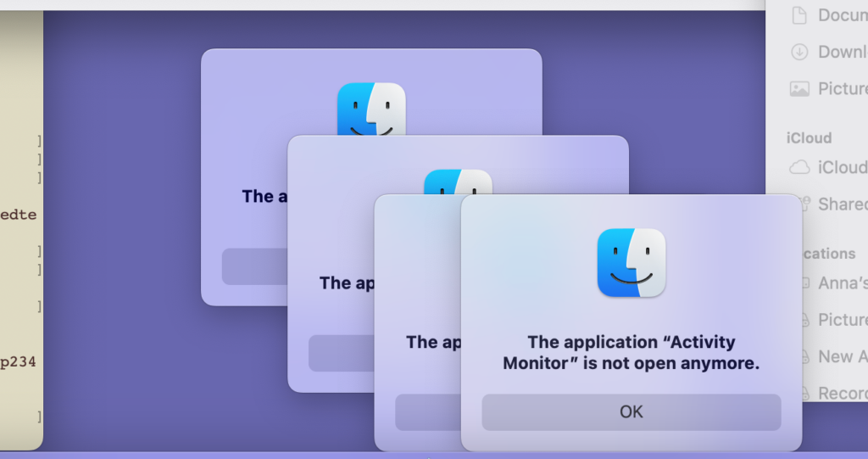
Task: Click the "Activity Monitor is not open anymore" message
Action: click(631, 353)
